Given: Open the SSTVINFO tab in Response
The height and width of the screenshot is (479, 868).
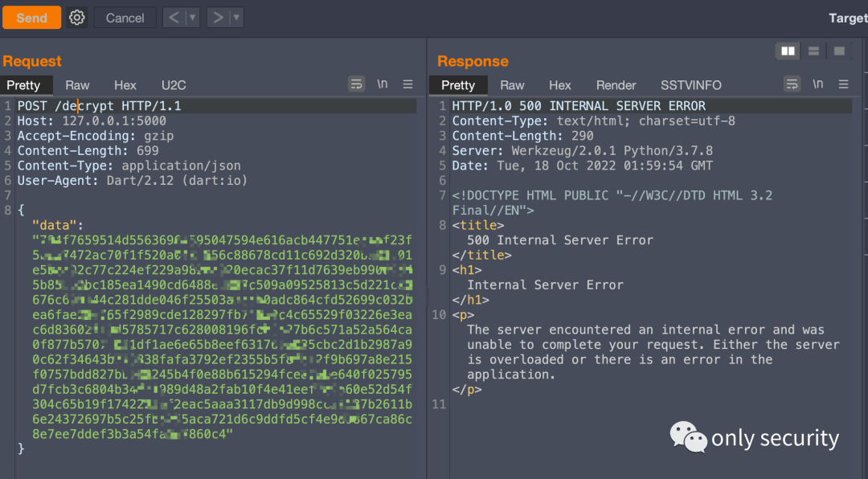Looking at the screenshot, I should click(x=691, y=85).
